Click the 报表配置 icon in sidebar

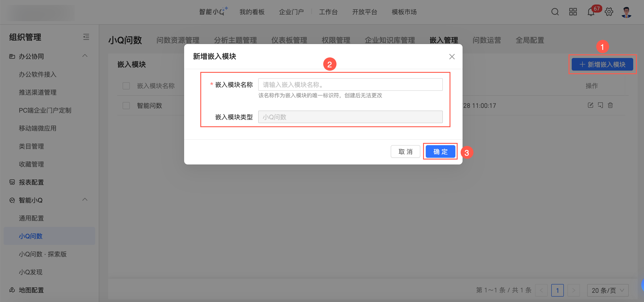point(12,182)
